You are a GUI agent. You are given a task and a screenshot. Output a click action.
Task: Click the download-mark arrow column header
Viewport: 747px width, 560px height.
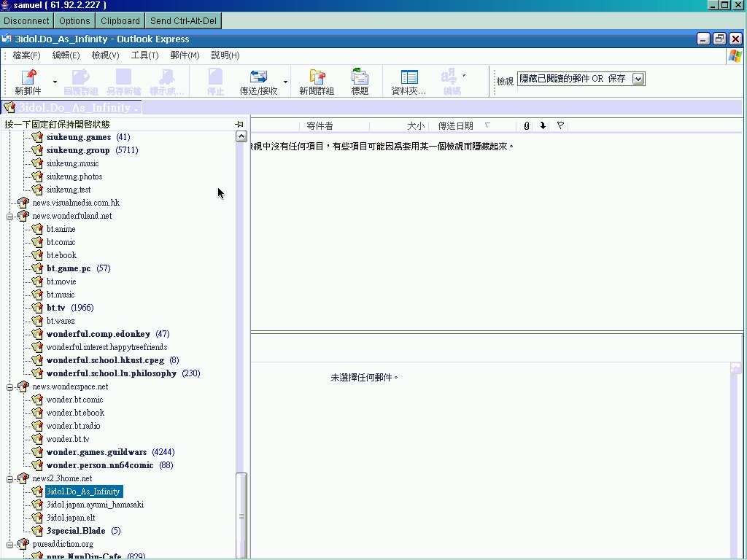tap(543, 125)
